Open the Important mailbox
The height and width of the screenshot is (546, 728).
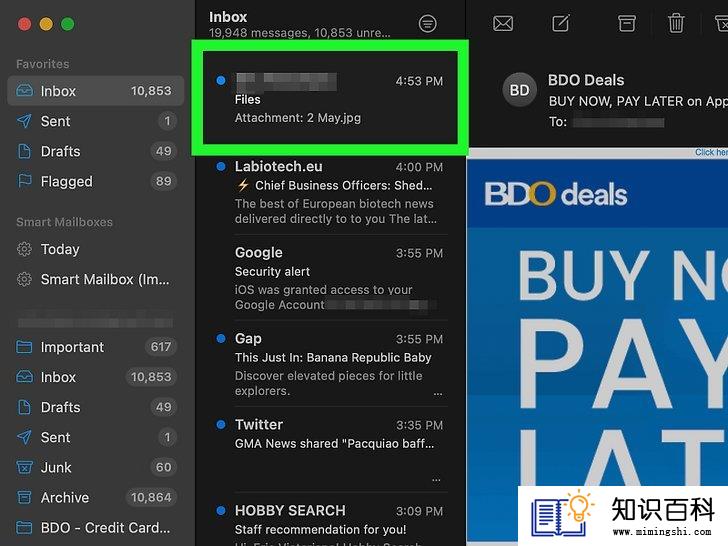tap(96, 347)
